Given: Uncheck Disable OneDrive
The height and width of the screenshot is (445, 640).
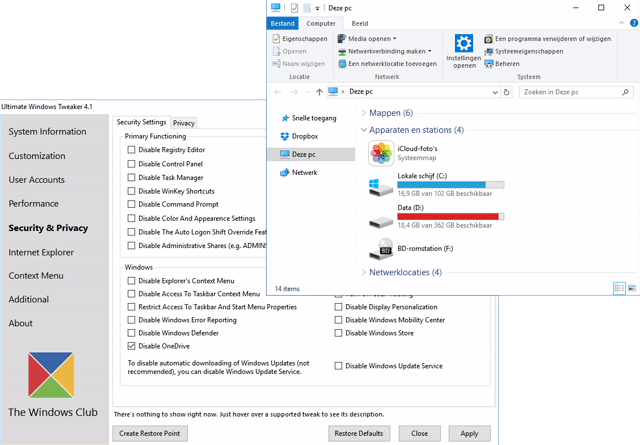Looking at the screenshot, I should pyautogui.click(x=131, y=346).
